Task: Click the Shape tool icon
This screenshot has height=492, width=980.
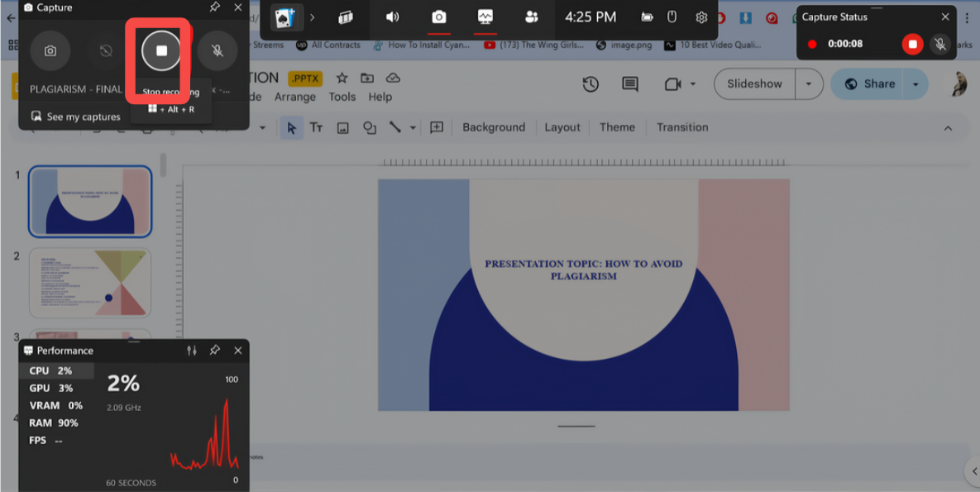Action: coord(370,127)
